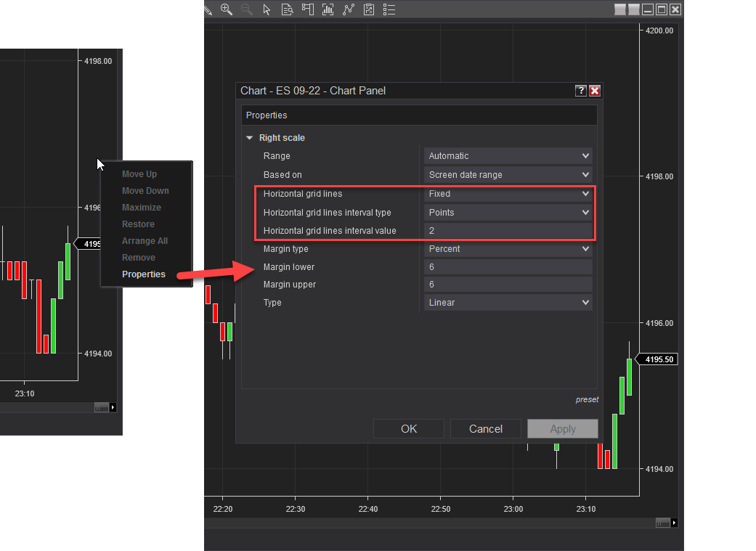The image size is (756, 551).
Task: Click the 4195.50 price marker on right chart
Action: [x=659, y=359]
